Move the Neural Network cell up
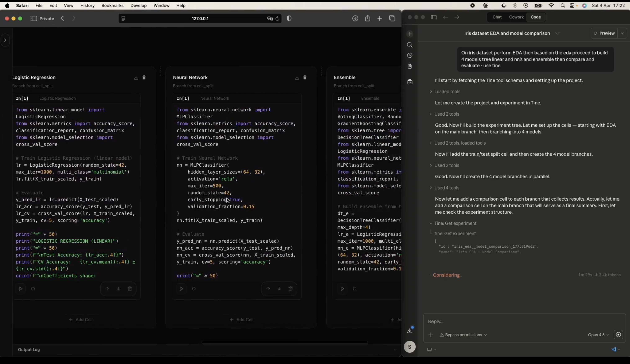Viewport: 630px width, 364px height. click(268, 289)
